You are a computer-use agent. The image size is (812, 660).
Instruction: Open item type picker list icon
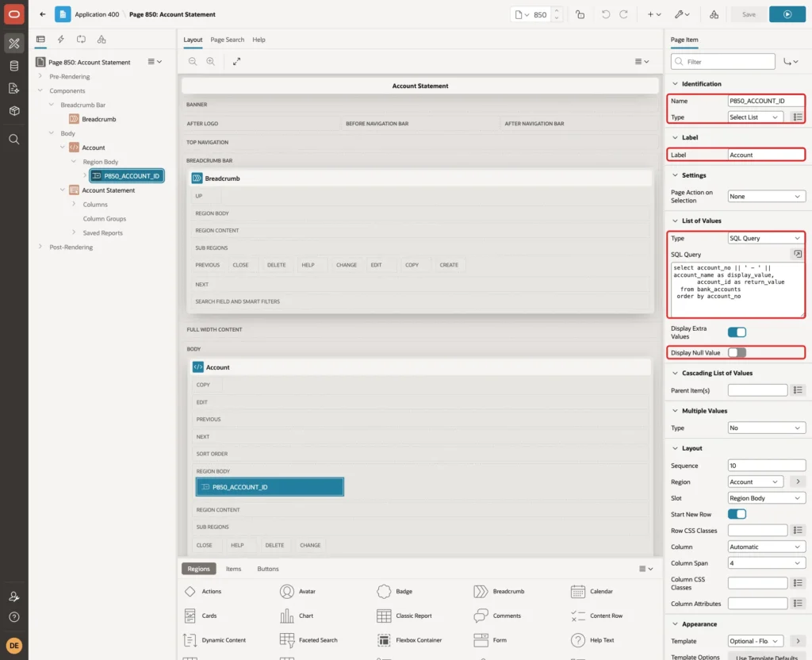tap(798, 117)
